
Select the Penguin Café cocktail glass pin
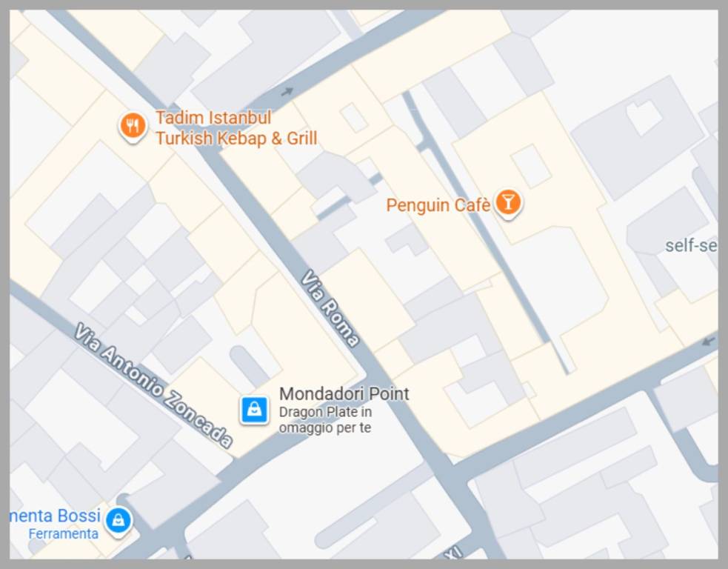[508, 203]
